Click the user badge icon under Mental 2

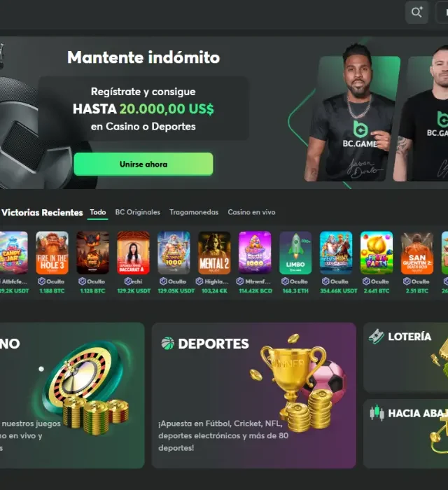click(199, 281)
